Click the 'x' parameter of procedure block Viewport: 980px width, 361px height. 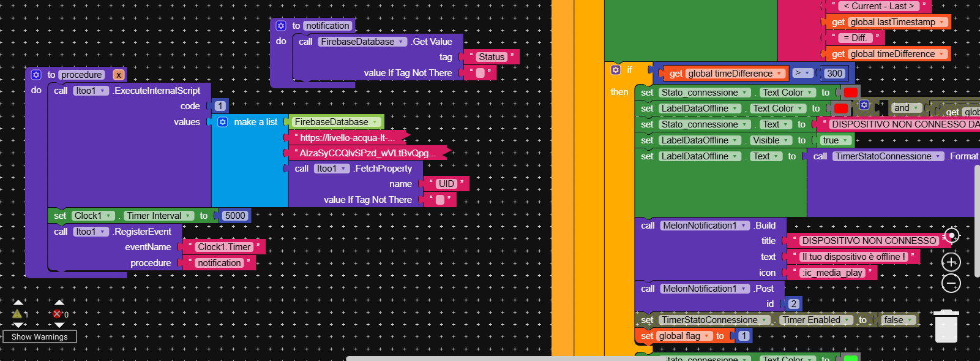pyautogui.click(x=118, y=75)
